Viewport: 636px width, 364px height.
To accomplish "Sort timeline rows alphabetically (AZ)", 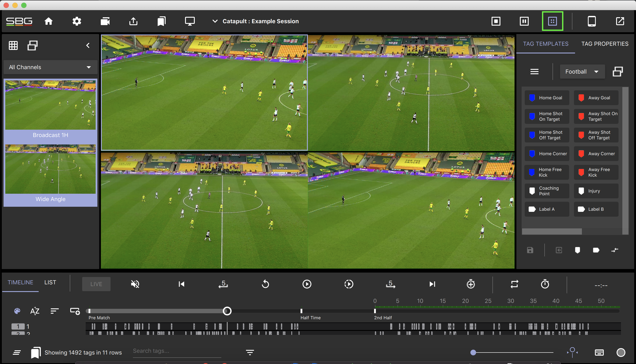I will tap(34, 311).
